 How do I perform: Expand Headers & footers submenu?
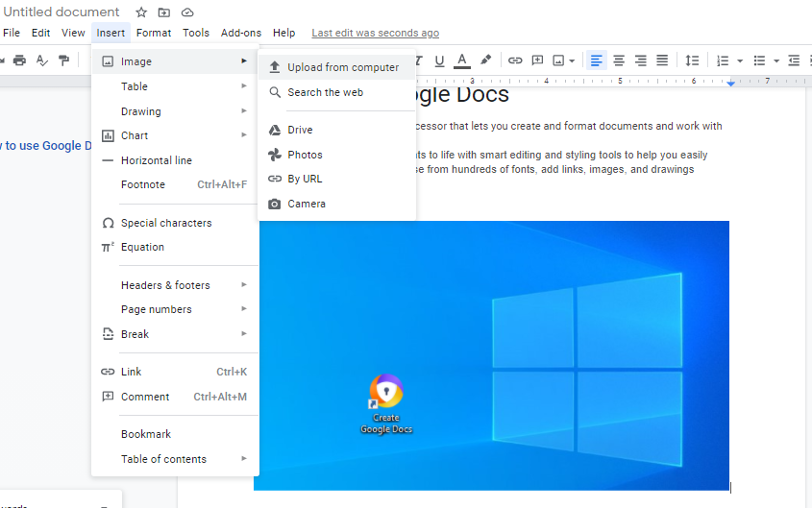(175, 285)
